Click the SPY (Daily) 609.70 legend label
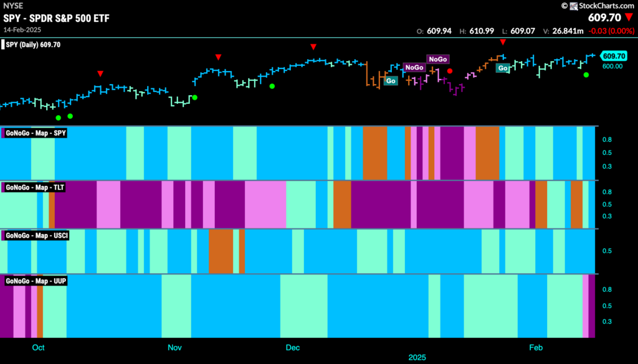The width and height of the screenshot is (638, 364). pyautogui.click(x=32, y=45)
